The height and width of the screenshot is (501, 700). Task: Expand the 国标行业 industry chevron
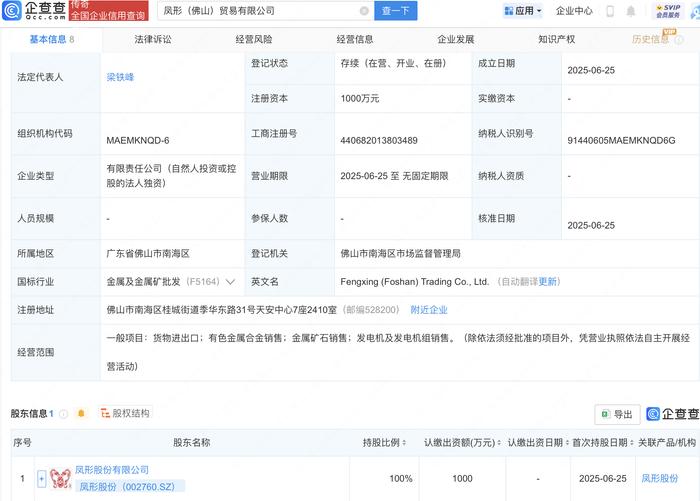click(x=230, y=282)
